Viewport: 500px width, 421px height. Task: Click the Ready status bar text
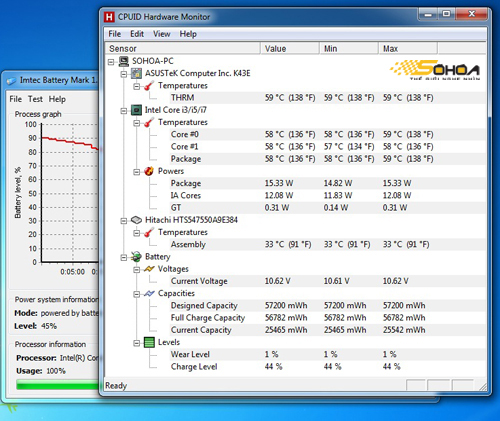pos(116,386)
